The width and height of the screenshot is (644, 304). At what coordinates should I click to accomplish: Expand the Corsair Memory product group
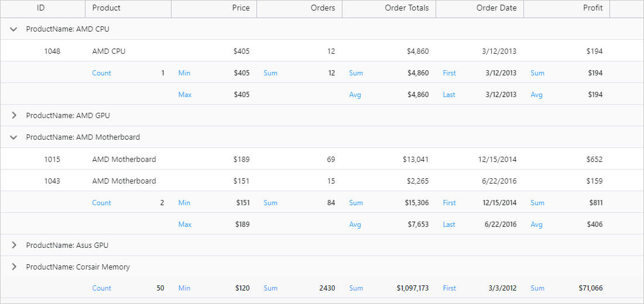click(14, 267)
